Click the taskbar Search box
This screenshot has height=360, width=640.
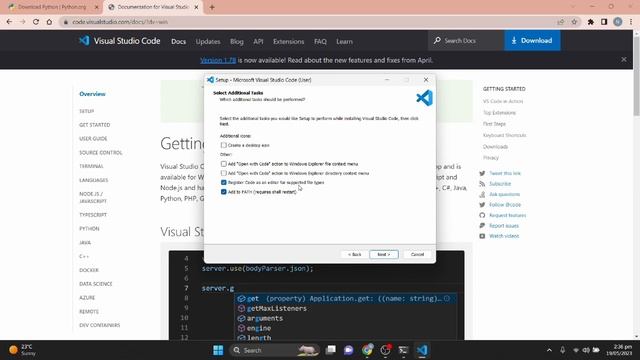pos(274,350)
